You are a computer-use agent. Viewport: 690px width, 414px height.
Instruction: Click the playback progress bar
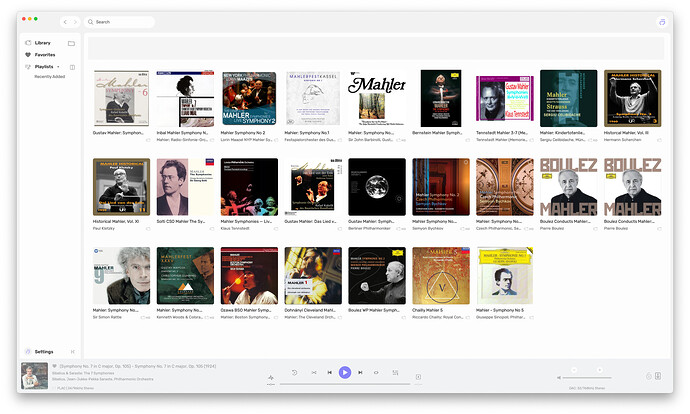click(345, 384)
